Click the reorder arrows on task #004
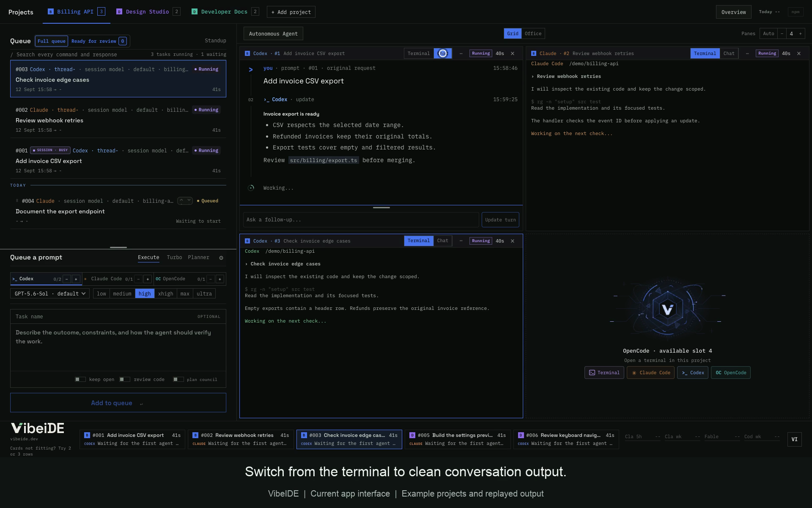The image size is (812, 508). click(x=185, y=201)
